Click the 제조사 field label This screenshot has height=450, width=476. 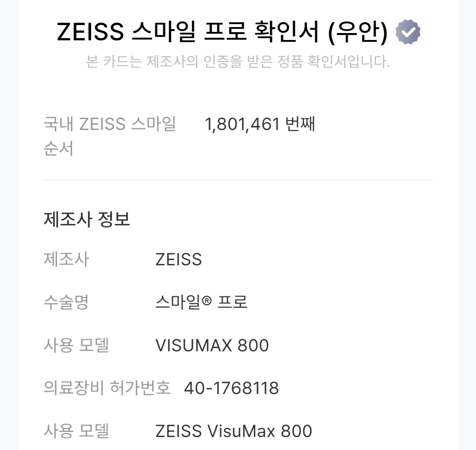tap(66, 259)
